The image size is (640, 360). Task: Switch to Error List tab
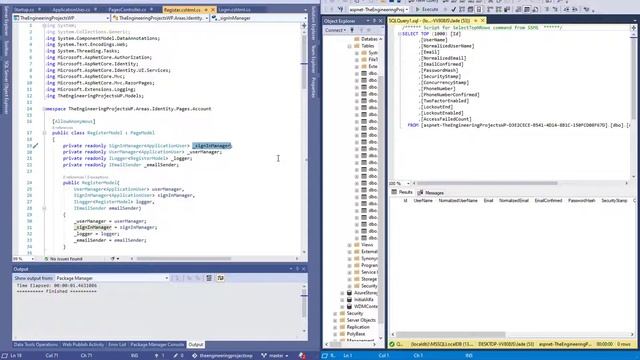click(117, 345)
